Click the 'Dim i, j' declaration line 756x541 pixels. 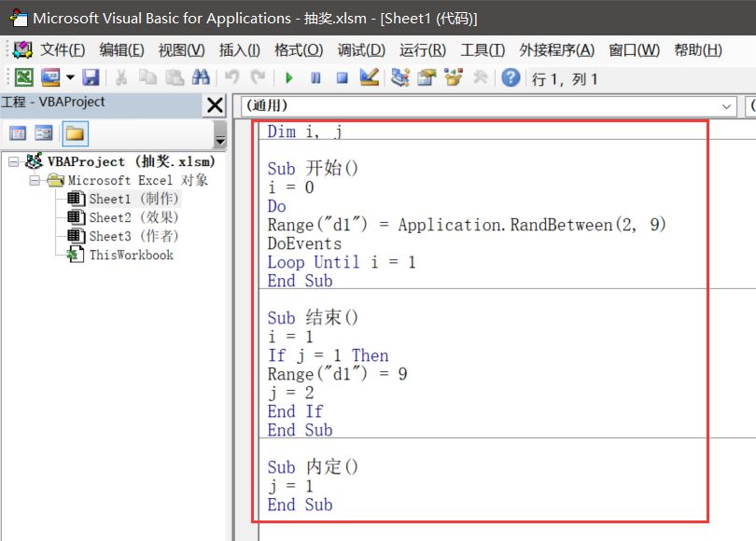304,131
